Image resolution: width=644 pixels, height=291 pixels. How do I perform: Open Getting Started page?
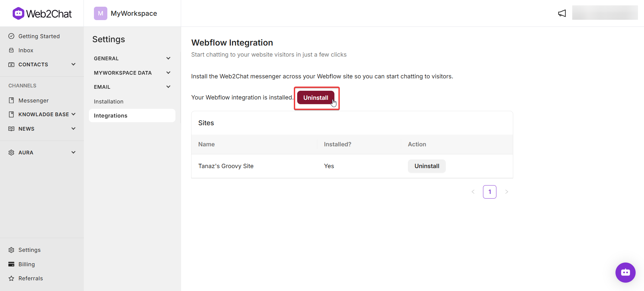click(x=39, y=36)
